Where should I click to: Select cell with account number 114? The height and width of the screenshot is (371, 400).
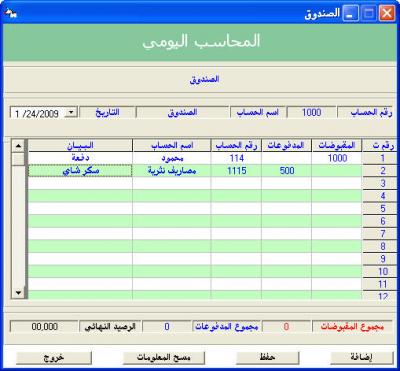pyautogui.click(x=236, y=158)
